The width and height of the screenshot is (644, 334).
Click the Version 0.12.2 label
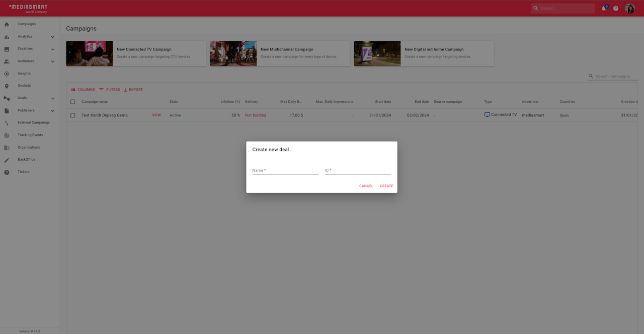(x=30, y=331)
